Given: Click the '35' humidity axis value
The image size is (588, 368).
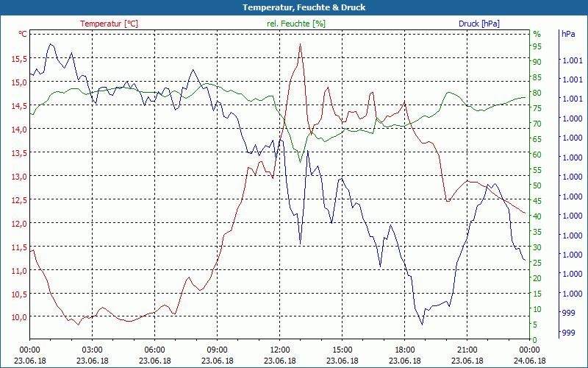Looking at the screenshot, I should tap(537, 232).
